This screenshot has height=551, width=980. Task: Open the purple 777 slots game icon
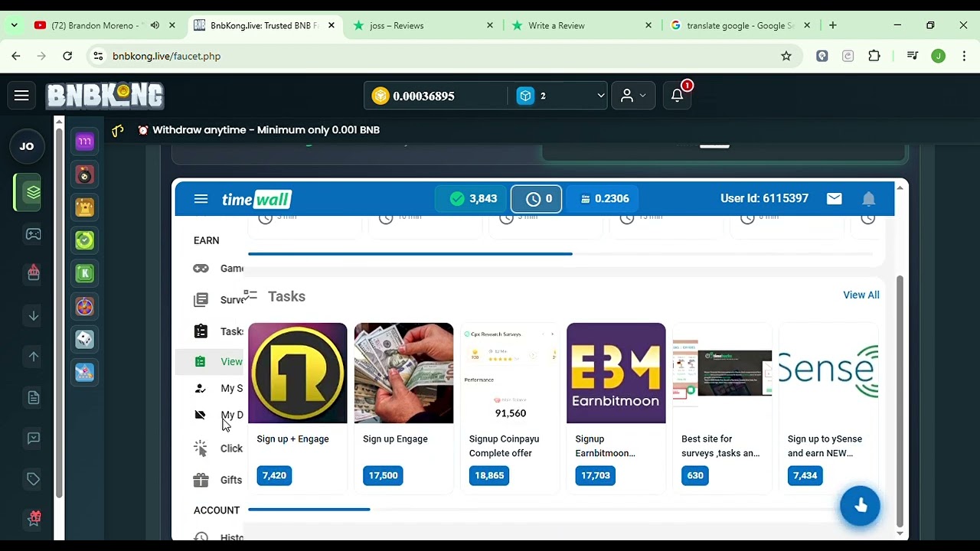tap(85, 142)
